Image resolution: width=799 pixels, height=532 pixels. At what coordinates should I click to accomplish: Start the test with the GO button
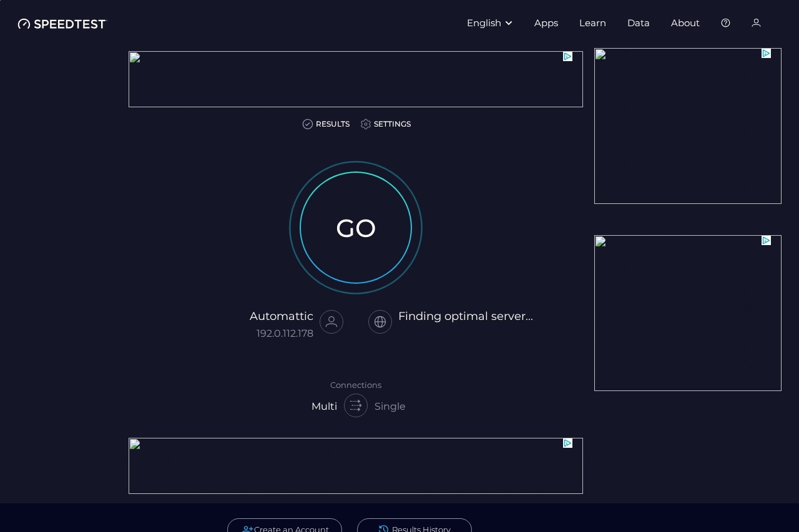tap(356, 228)
